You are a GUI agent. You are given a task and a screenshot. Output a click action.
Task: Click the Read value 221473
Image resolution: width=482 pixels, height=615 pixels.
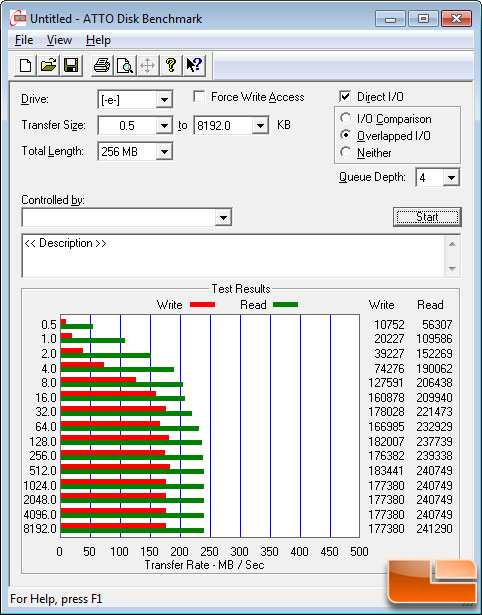[x=434, y=411]
